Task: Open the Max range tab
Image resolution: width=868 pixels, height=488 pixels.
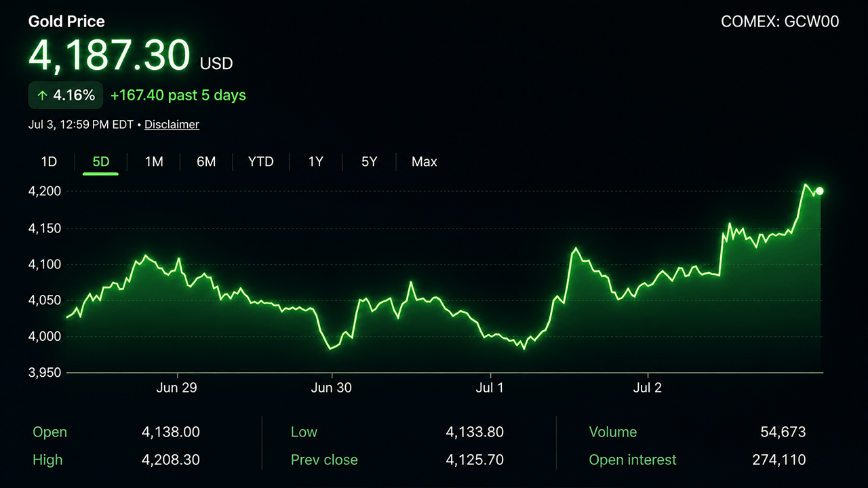Action: tap(425, 162)
